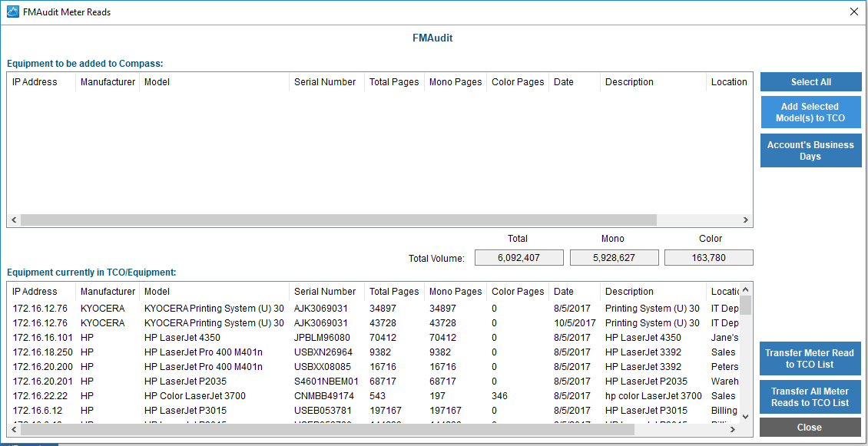Click serial number JPBLM96080
Viewport: 868px width, 446px height.
[322, 338]
